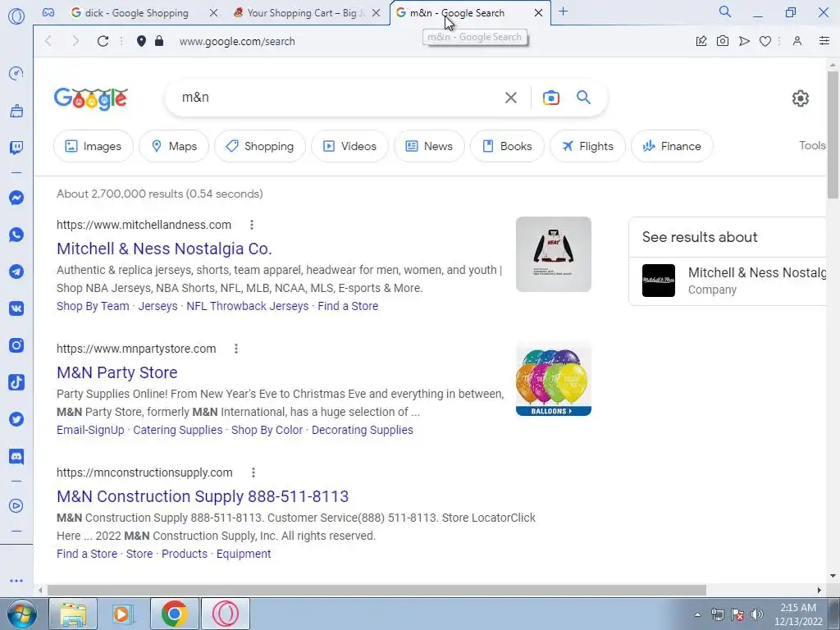Viewport: 840px width, 630px height.
Task: Filter results by Maps
Action: pos(174,146)
